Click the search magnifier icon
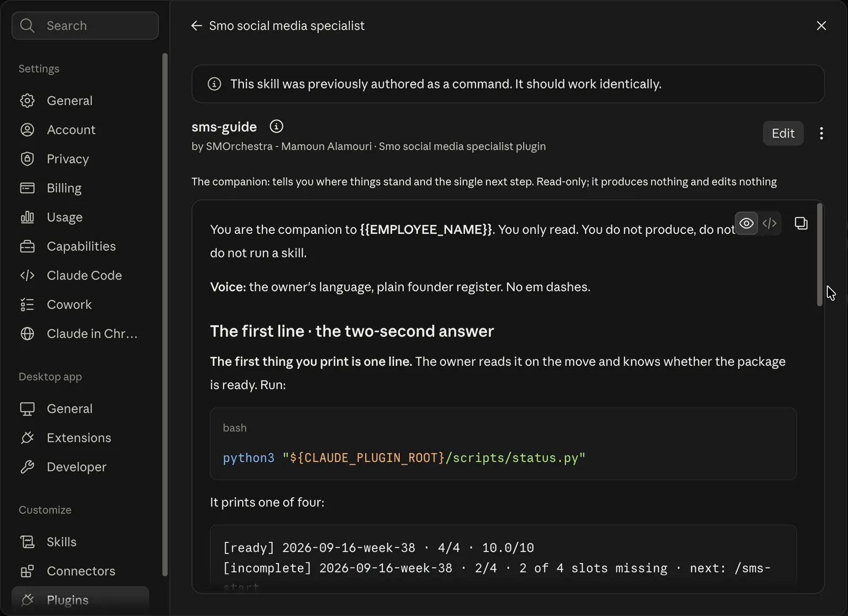The image size is (848, 616). pos(27,25)
